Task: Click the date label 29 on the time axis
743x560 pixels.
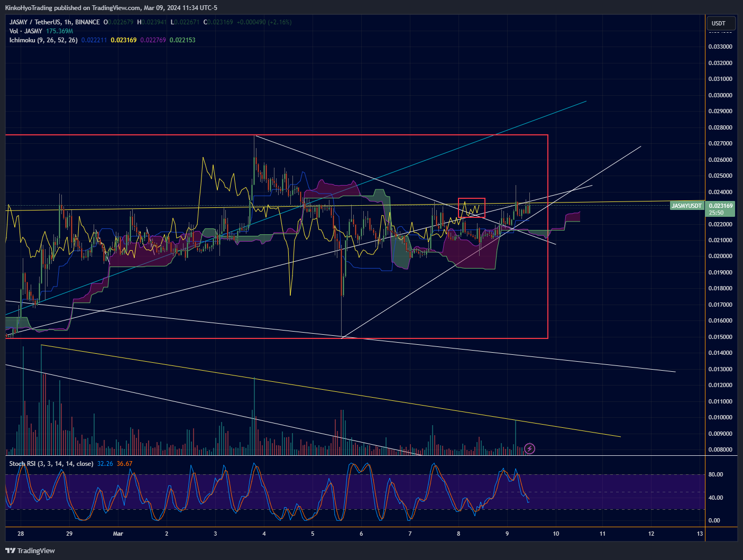Action: [69, 534]
